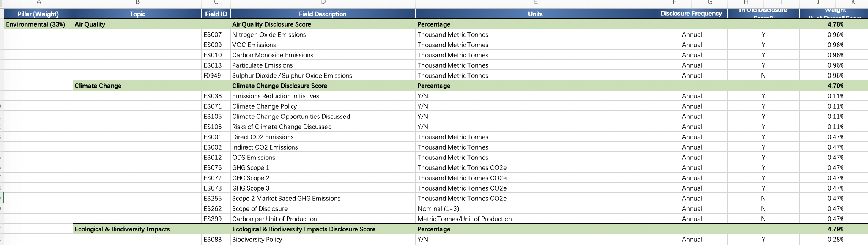This screenshot has height=245, width=868.
Task: Select the Pillar (Weight) header cell
Action: click(38, 14)
